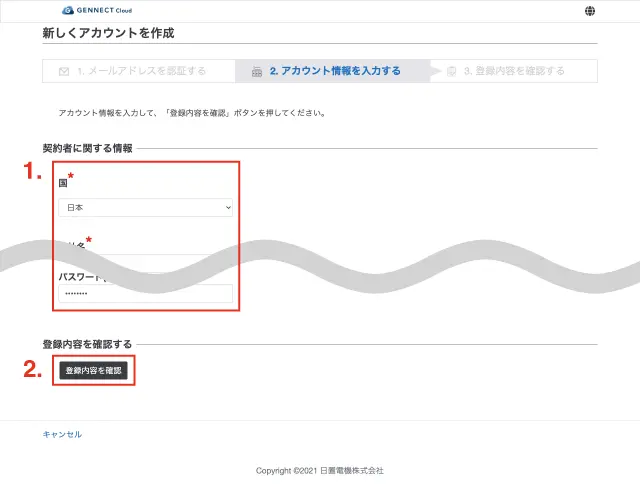
Task: Click the account info icon in step 2
Action: pos(257,72)
